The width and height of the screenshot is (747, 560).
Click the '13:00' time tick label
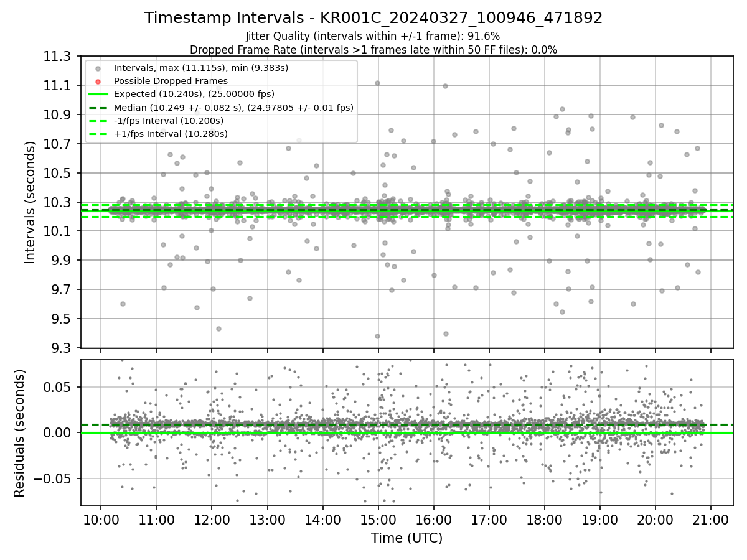(x=267, y=520)
